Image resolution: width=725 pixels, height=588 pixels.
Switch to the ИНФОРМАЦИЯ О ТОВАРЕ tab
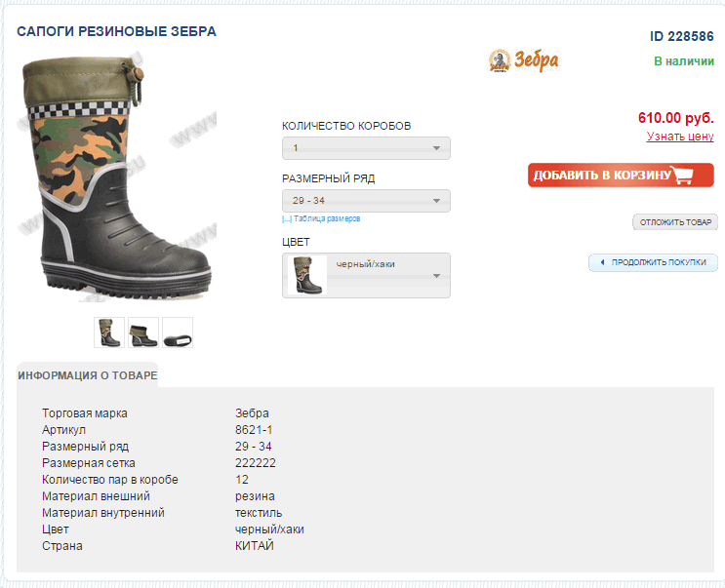[87, 375]
